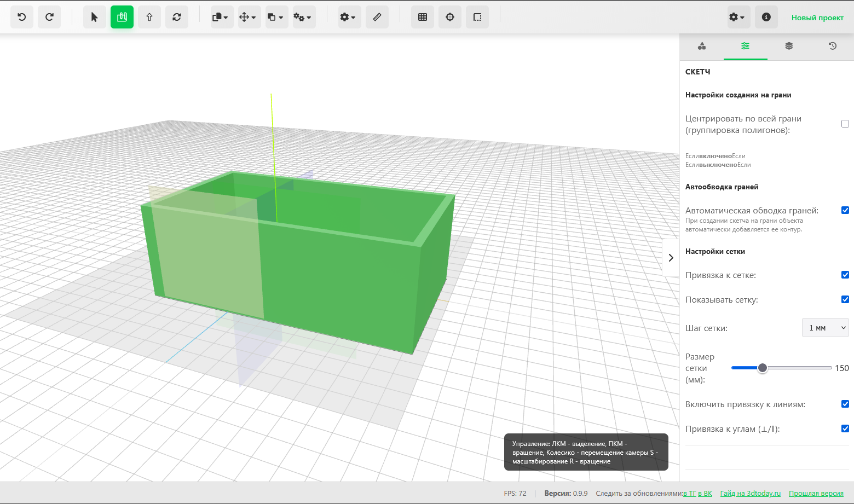Click the grid size slider handle

pos(763,368)
